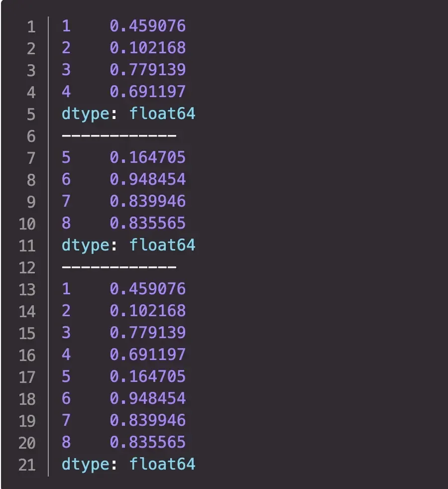This screenshot has width=448, height=489.
Task: Click value 0.779139 on line 3
Action: point(148,70)
